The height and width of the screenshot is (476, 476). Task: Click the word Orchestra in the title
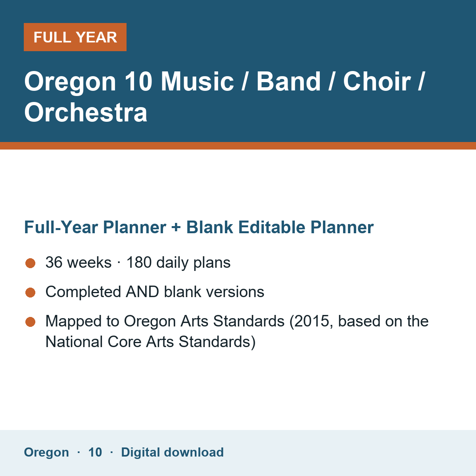(86, 112)
